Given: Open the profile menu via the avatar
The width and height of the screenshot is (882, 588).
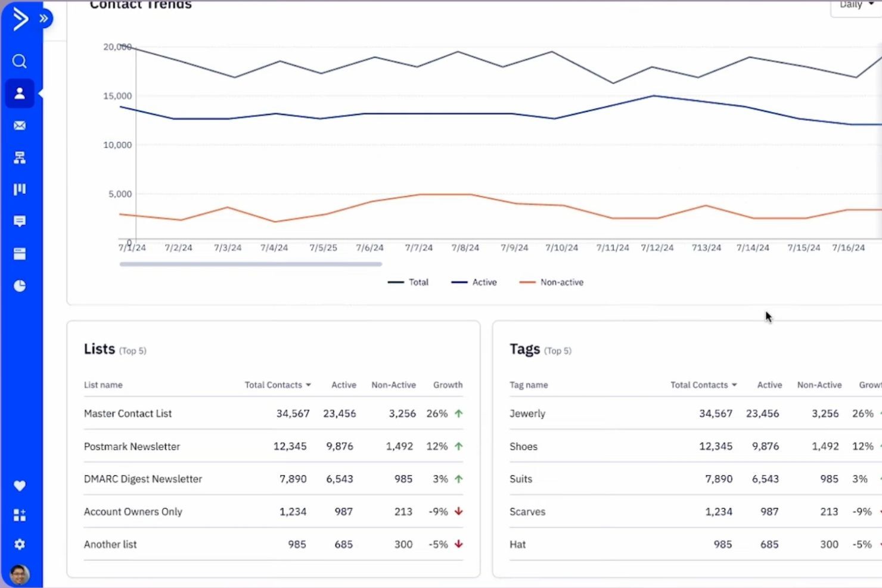Looking at the screenshot, I should (x=20, y=575).
